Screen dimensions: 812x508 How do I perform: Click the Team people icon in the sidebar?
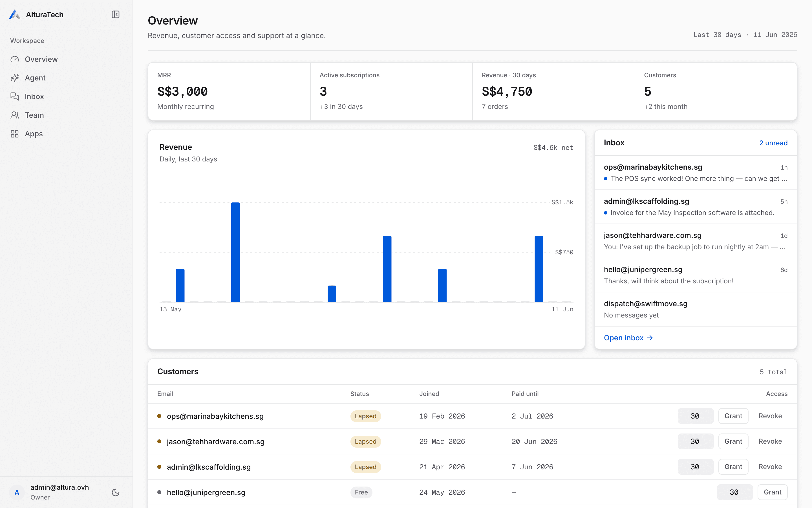pyautogui.click(x=14, y=115)
